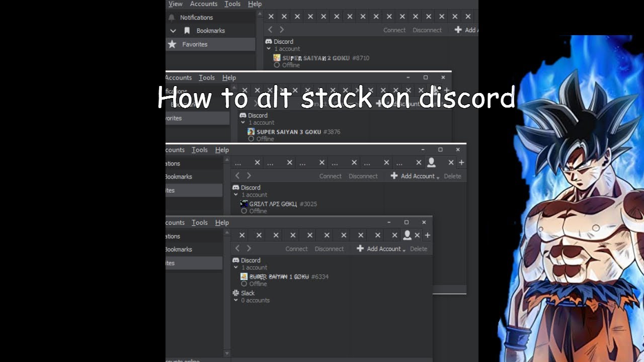
Task: Click avatar of SUPER SAIYAN 3 GOKU #3876
Action: (x=251, y=132)
